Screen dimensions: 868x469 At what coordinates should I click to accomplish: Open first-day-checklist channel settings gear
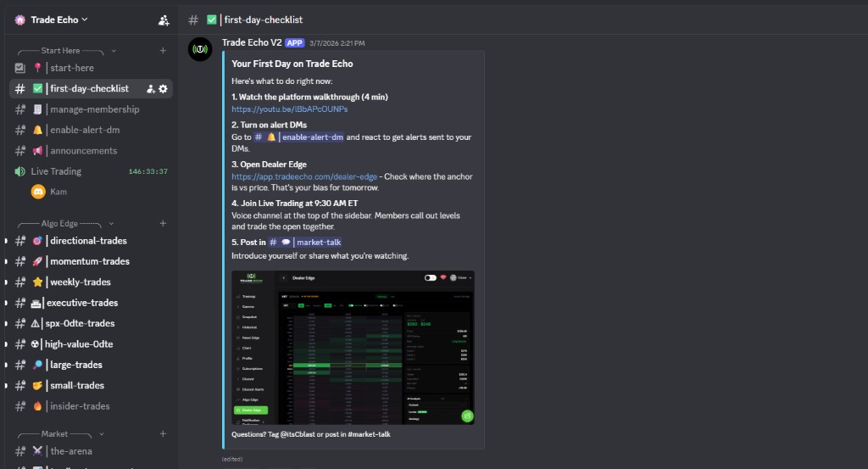tap(164, 88)
